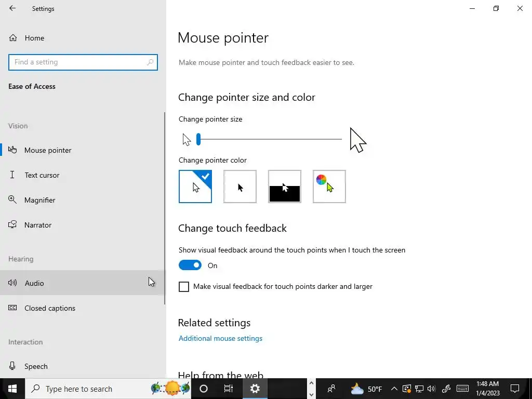Open the Closed captions settings
532x399 pixels.
pyautogui.click(x=83, y=308)
